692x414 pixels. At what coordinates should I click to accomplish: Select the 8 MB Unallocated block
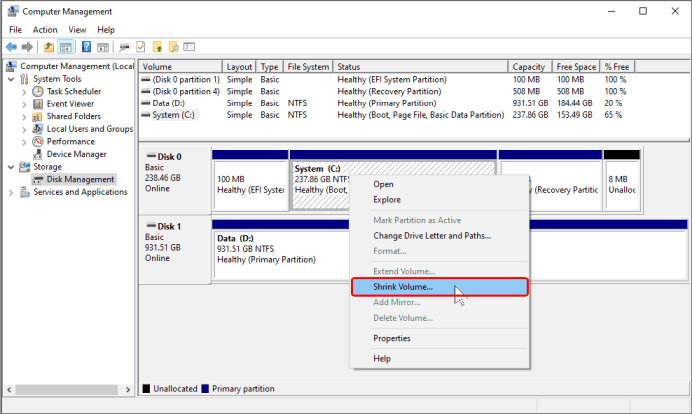[622, 184]
